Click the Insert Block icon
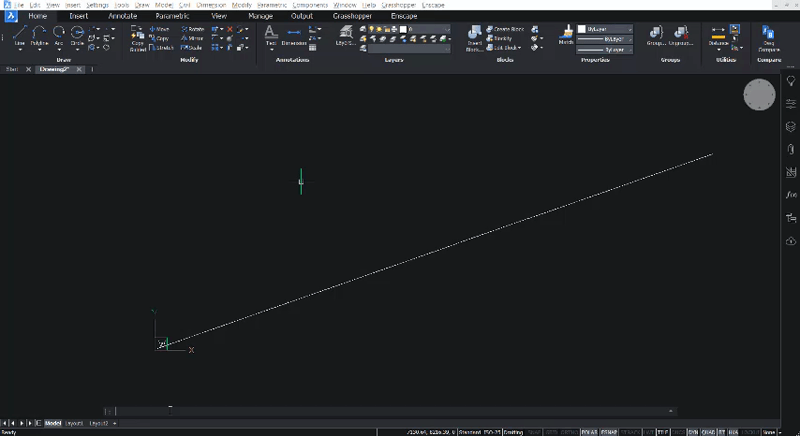Screen dimensions: 800x436 tap(474, 38)
